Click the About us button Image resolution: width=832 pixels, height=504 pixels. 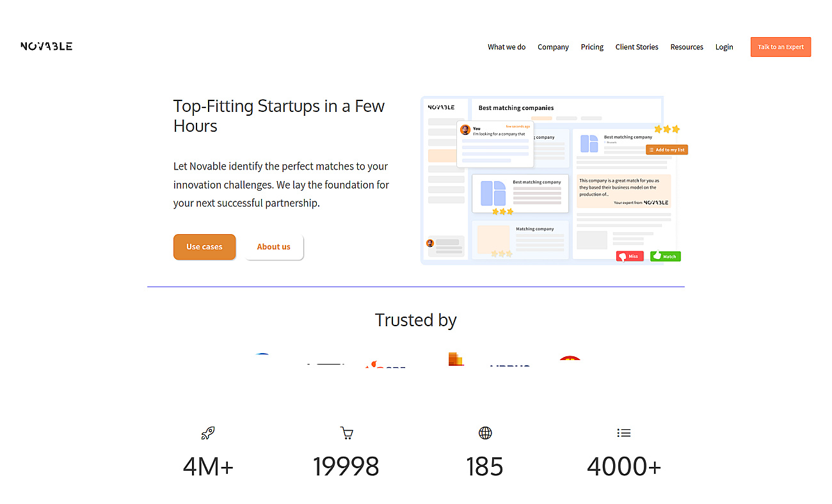point(274,247)
